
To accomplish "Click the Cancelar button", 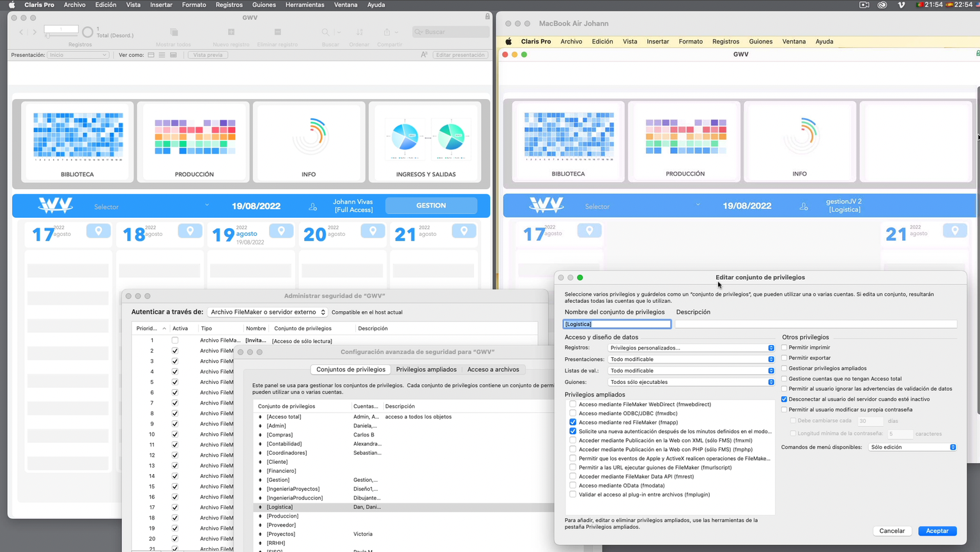I will click(x=892, y=531).
